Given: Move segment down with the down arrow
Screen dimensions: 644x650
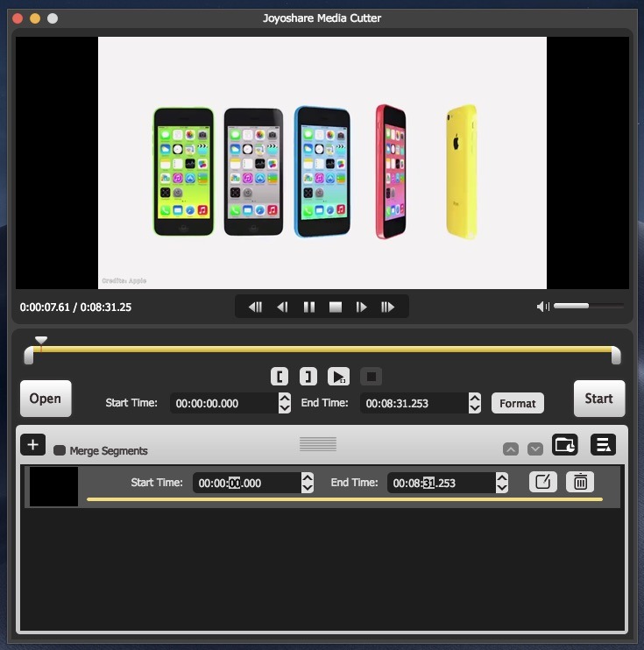Looking at the screenshot, I should [x=535, y=449].
